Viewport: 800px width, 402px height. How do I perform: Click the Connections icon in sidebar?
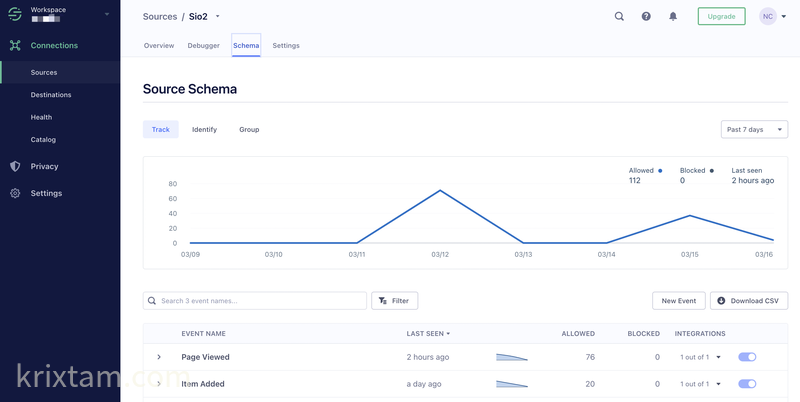[x=15, y=45]
